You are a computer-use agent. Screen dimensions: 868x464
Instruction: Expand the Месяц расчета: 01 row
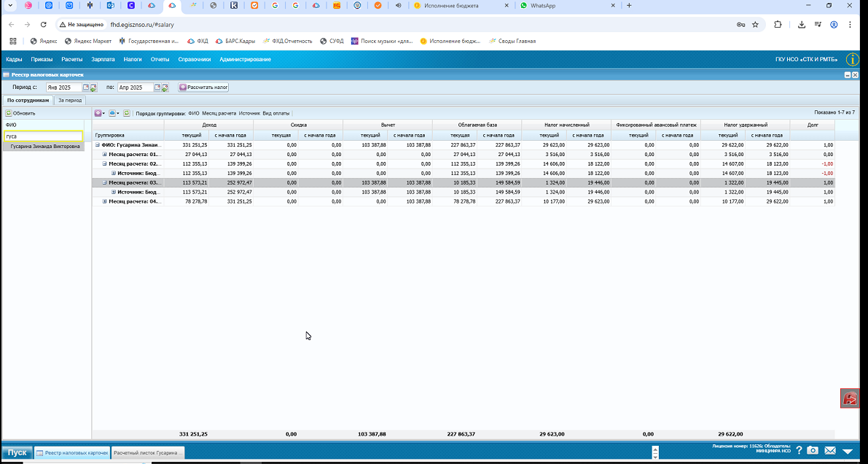coord(105,154)
